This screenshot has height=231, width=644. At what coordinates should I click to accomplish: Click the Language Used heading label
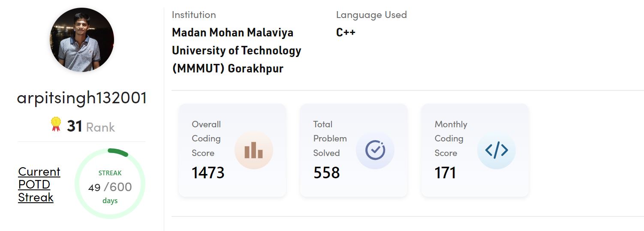point(371,15)
